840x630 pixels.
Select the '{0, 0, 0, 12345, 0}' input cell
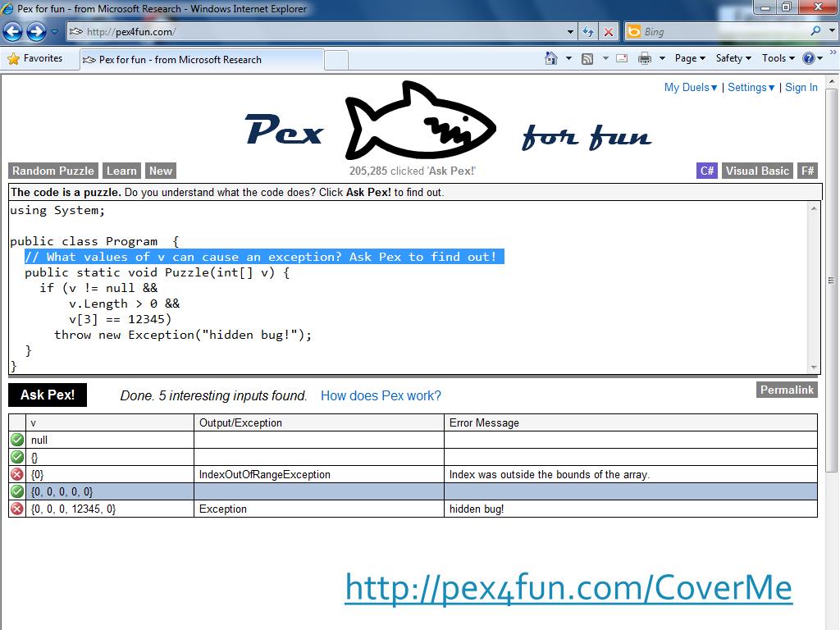pyautogui.click(x=109, y=509)
